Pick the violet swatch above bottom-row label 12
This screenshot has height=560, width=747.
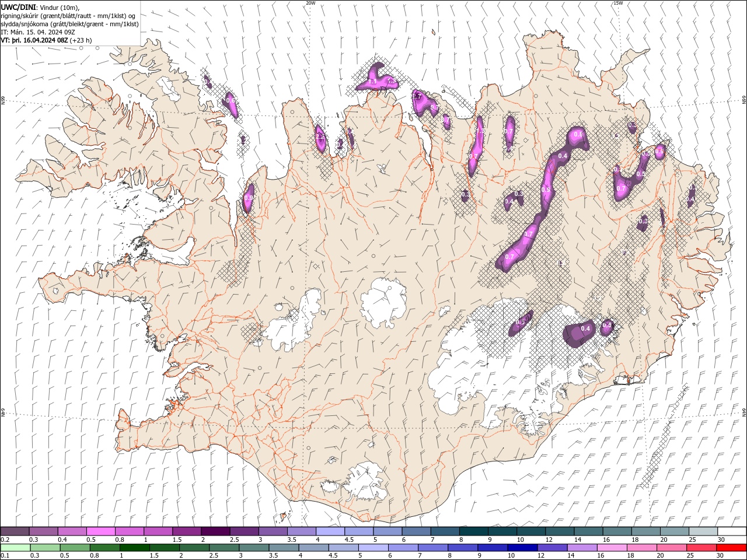pos(551,548)
